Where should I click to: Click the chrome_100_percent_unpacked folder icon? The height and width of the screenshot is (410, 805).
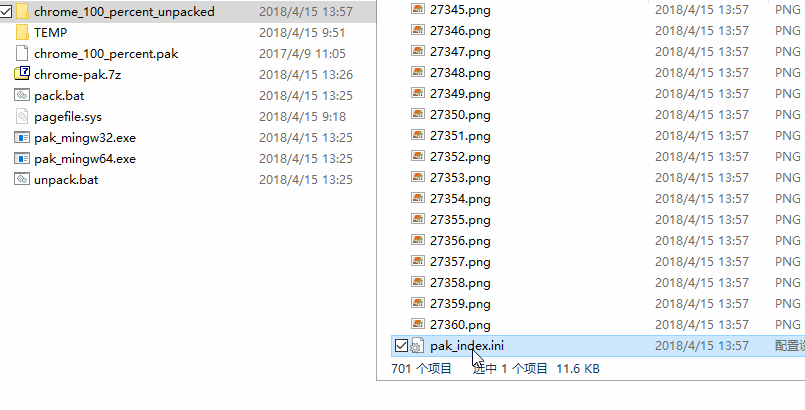[x=22, y=11]
